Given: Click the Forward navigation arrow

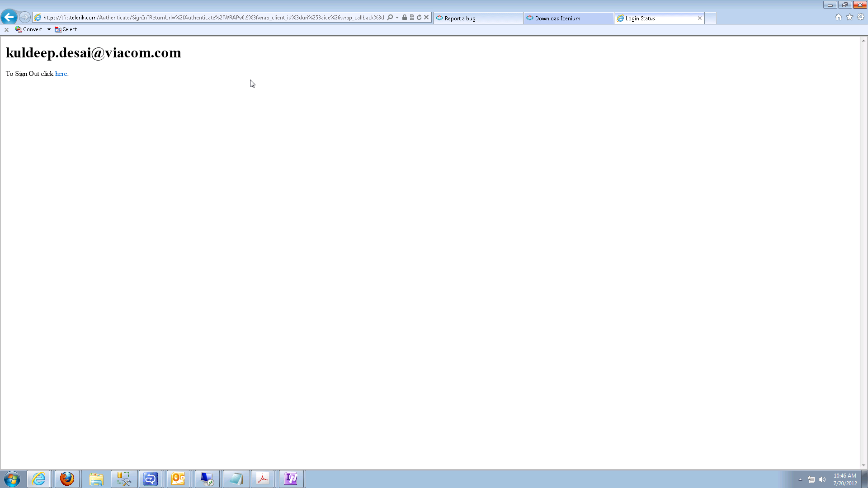Looking at the screenshot, I should tap(25, 17).
